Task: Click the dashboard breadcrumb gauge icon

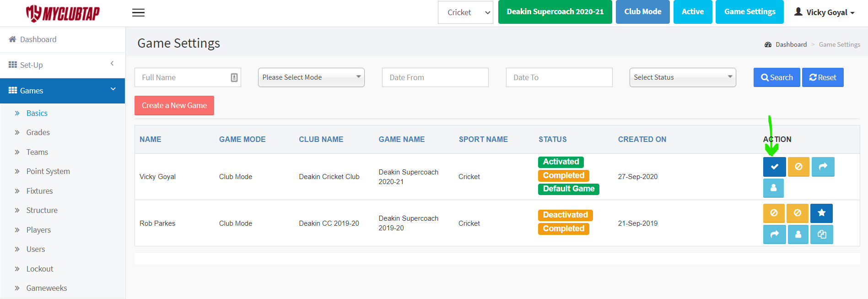Action: (x=768, y=44)
